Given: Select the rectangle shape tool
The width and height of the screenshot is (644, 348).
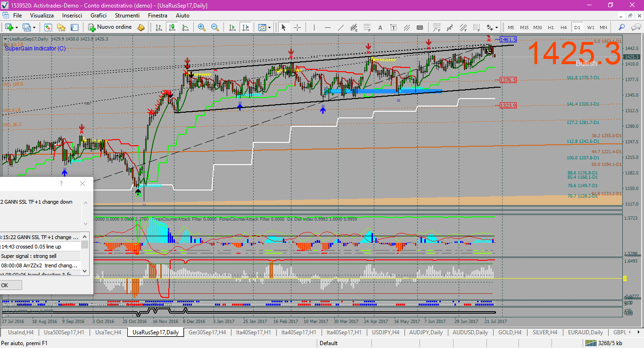Looking at the screenshot, I should 420,27.
